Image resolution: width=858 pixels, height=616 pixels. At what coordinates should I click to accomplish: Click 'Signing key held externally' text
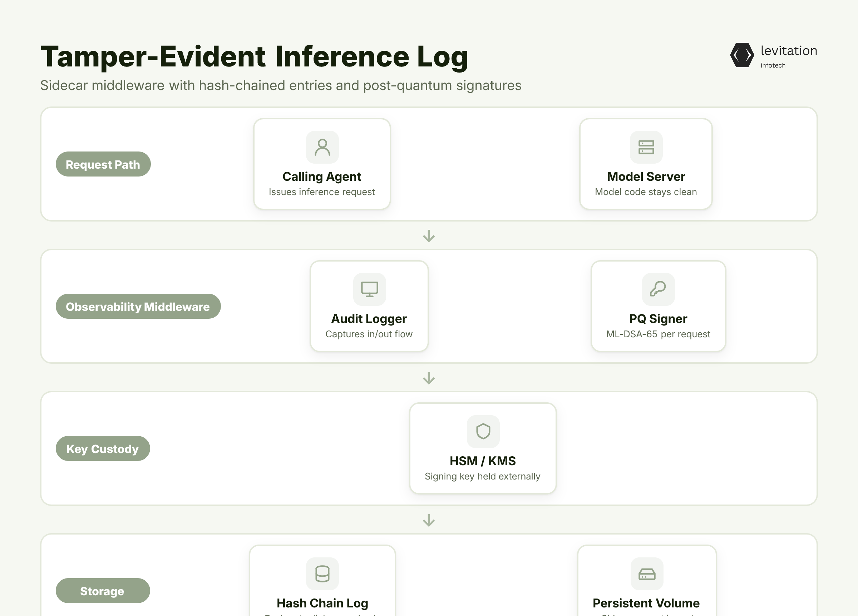point(483,476)
